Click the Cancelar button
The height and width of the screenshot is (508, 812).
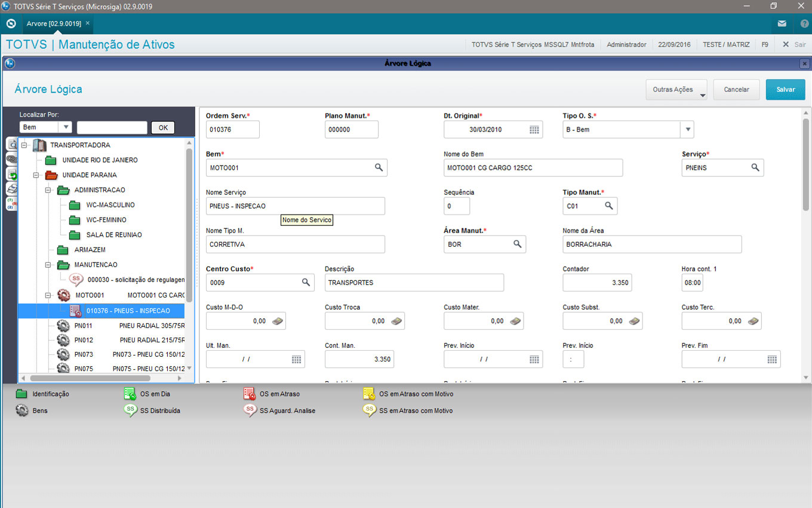click(736, 90)
